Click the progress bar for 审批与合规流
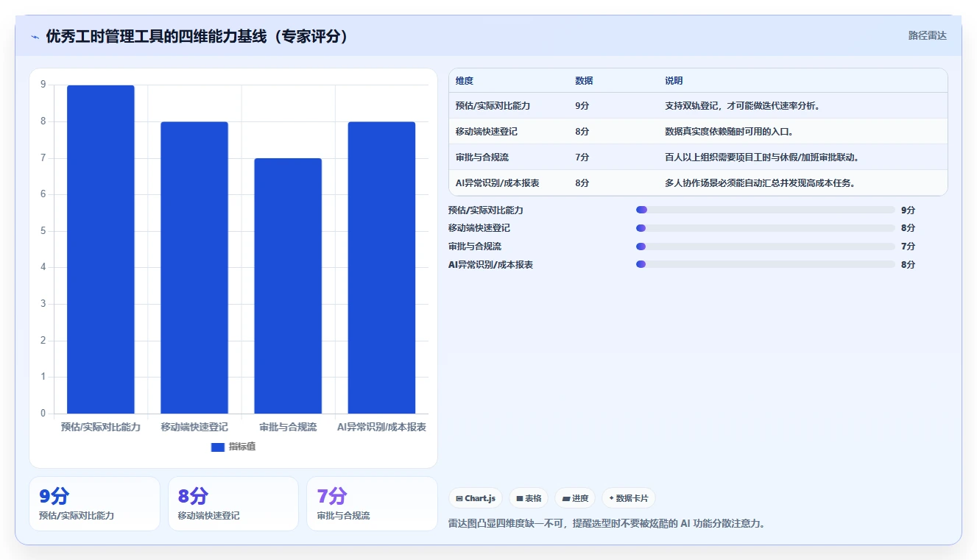 coord(766,247)
